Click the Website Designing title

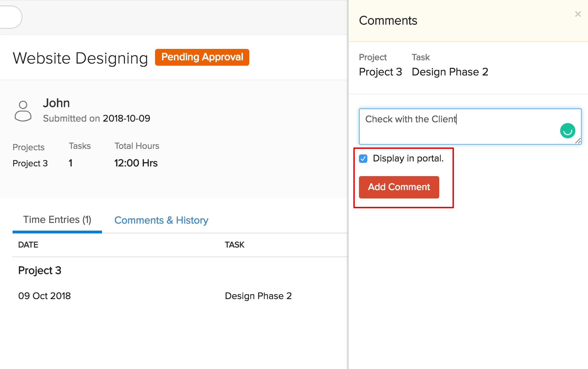click(80, 58)
